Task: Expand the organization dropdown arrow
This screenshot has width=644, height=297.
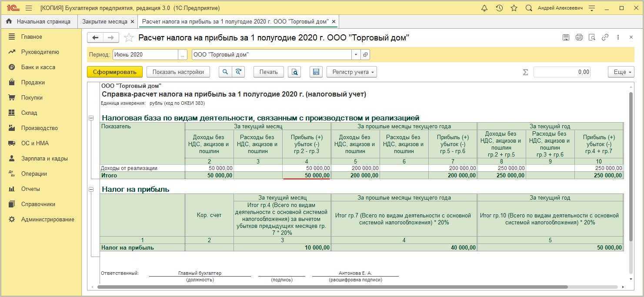Action: pos(356,54)
